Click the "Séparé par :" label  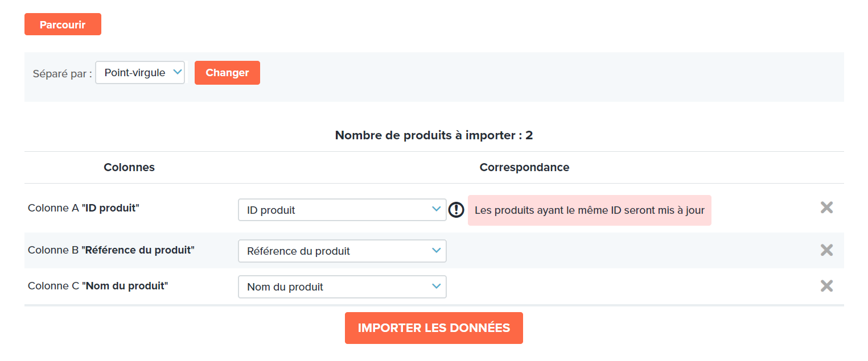click(x=62, y=74)
